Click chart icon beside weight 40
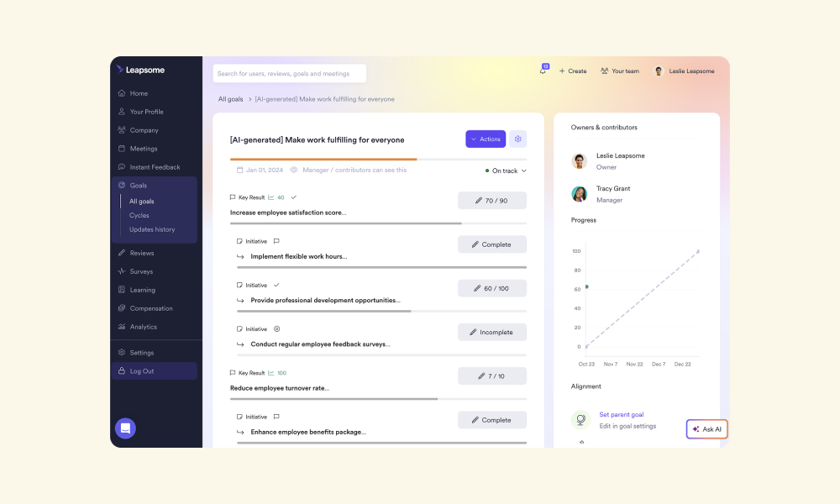Screen dimensions: 840x504 271,197
